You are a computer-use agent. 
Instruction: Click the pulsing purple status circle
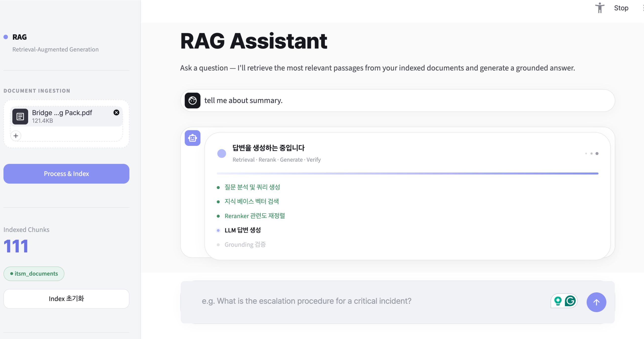(x=222, y=153)
